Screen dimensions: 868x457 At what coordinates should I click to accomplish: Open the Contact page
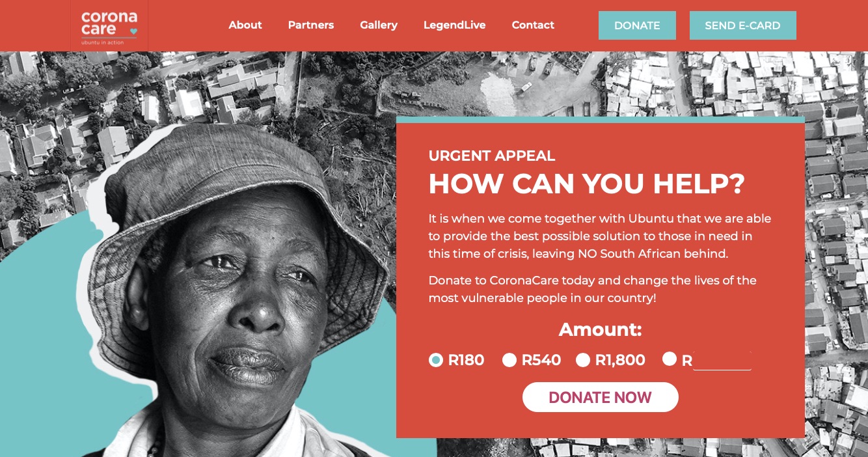[533, 25]
